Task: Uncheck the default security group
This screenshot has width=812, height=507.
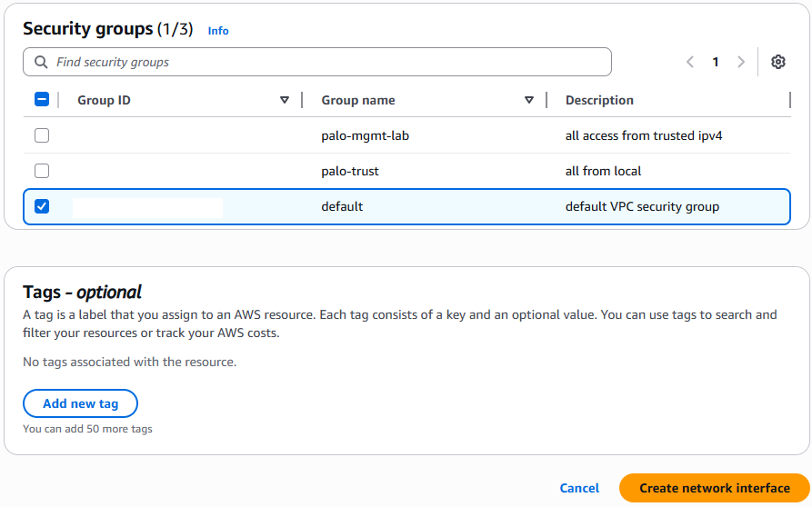Action: [x=42, y=206]
